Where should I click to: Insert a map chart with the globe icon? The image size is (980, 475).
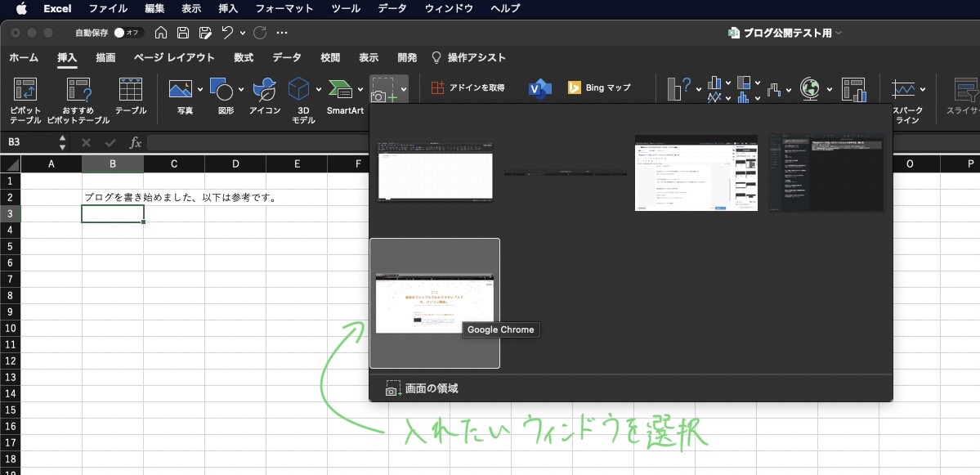coord(808,87)
